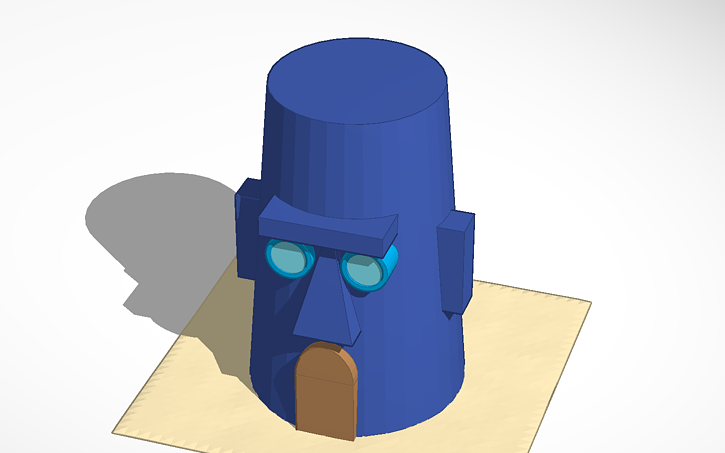The image size is (725, 453).
Task: Select the brown arched door
Action: pyautogui.click(x=326, y=395)
